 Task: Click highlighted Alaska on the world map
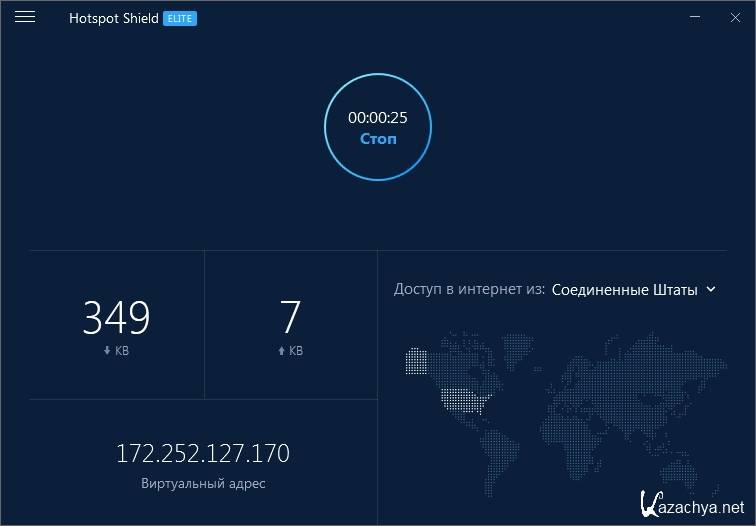point(416,360)
